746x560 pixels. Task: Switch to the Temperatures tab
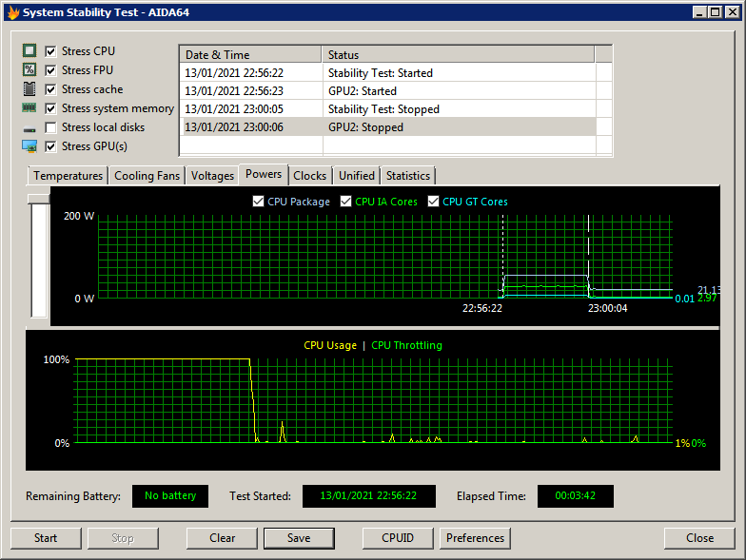[x=69, y=175]
